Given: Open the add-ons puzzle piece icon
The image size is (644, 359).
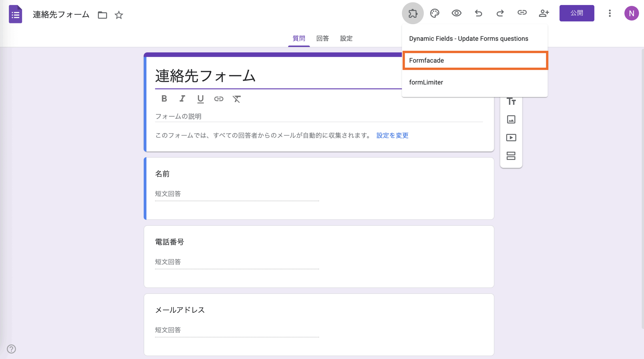Looking at the screenshot, I should [x=413, y=13].
